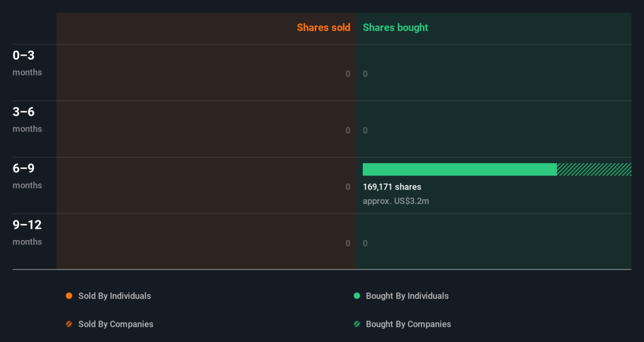The height and width of the screenshot is (342, 644).
Task: Click the green Bought By Individuals legend dot
Action: click(x=356, y=296)
